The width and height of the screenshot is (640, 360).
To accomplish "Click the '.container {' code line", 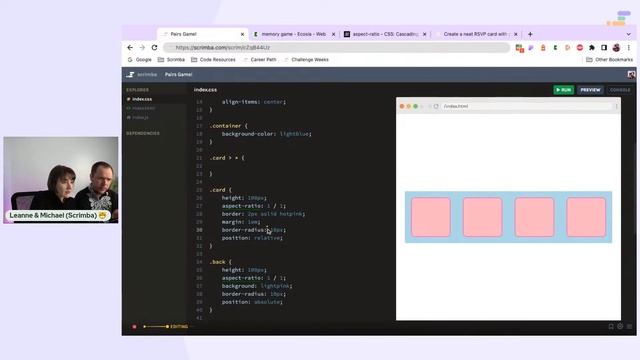I will (228, 126).
